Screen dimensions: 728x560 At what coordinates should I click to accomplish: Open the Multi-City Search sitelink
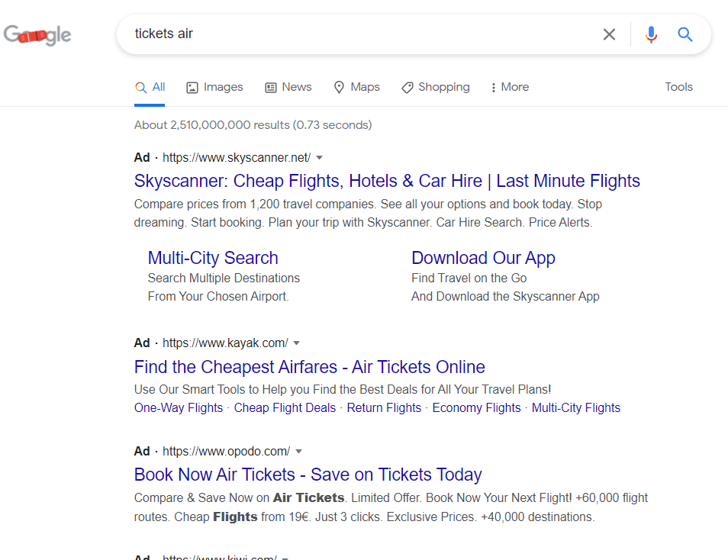pyautogui.click(x=213, y=258)
